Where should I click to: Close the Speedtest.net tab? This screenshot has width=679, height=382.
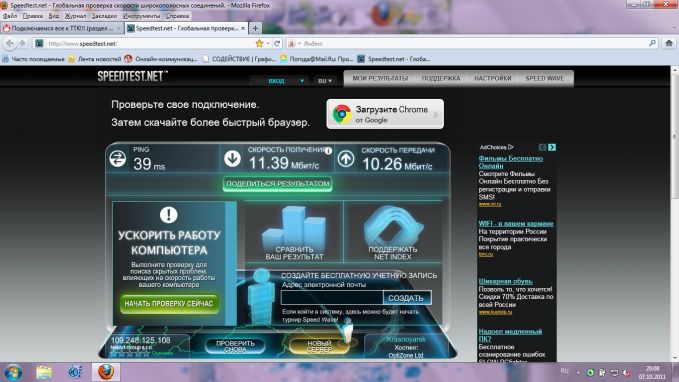243,28
